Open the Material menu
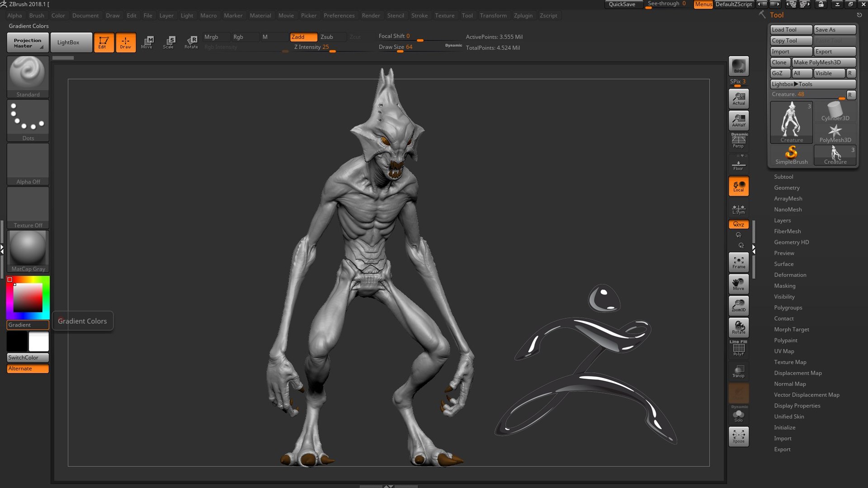Image resolution: width=868 pixels, height=488 pixels. pyautogui.click(x=260, y=15)
